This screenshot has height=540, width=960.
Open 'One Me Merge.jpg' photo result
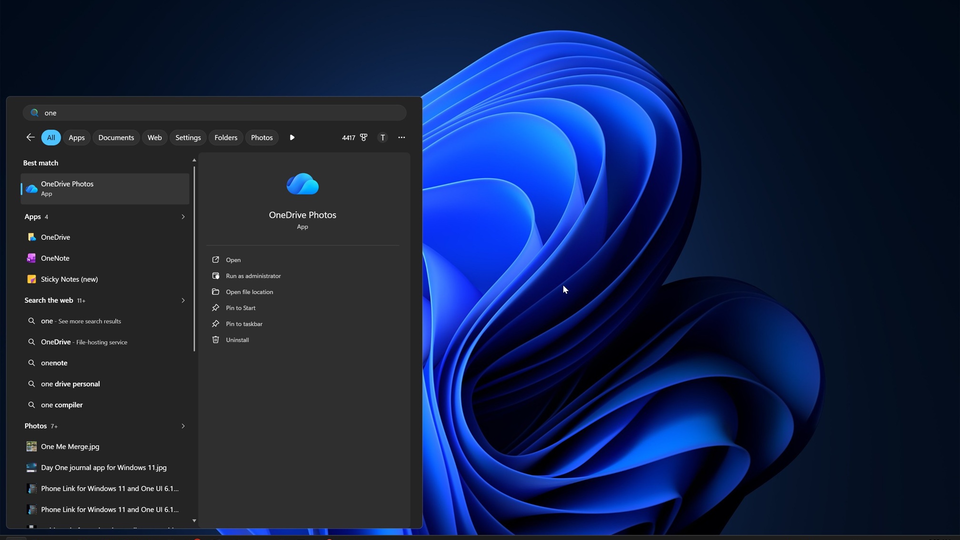pyautogui.click(x=105, y=446)
